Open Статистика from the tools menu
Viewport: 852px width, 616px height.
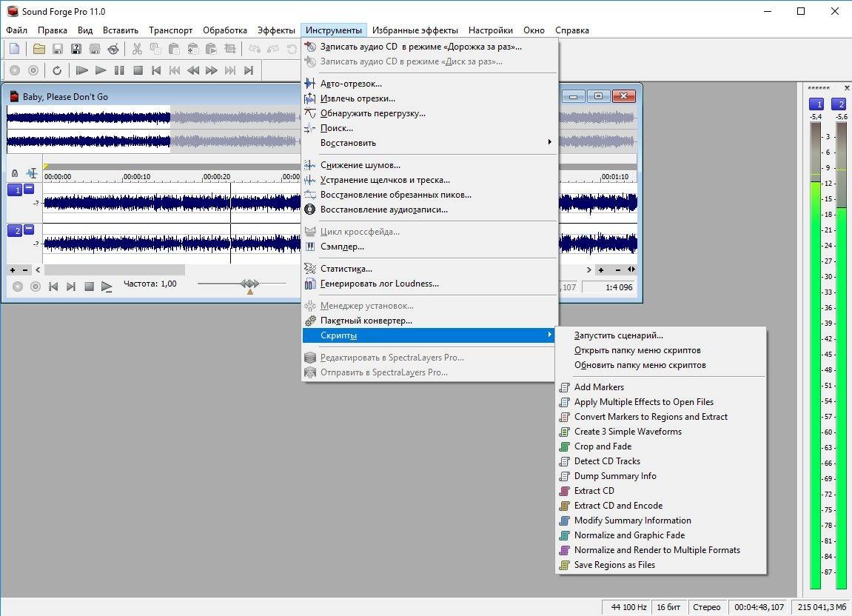coord(430,269)
